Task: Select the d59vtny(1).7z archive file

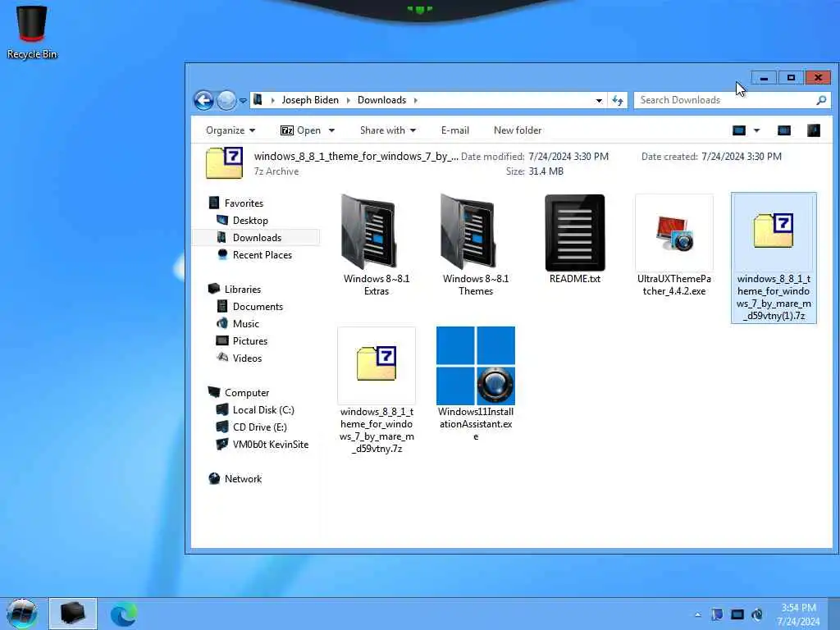Action: [x=774, y=258]
